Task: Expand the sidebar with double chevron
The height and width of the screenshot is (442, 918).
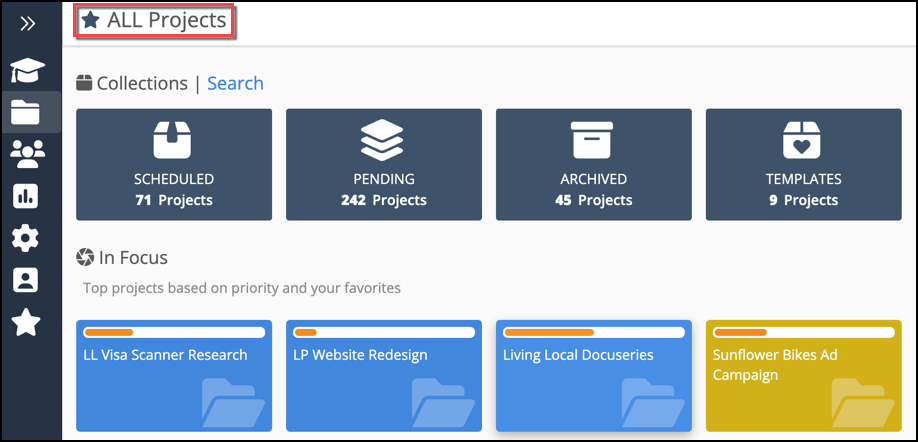Action: pyautogui.click(x=28, y=24)
